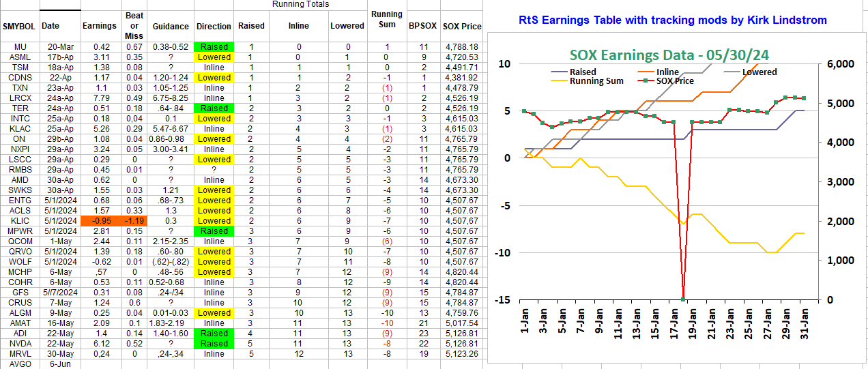Click the green Raised direction cell for MU
Screen dimensions: 868x369
pyautogui.click(x=214, y=47)
